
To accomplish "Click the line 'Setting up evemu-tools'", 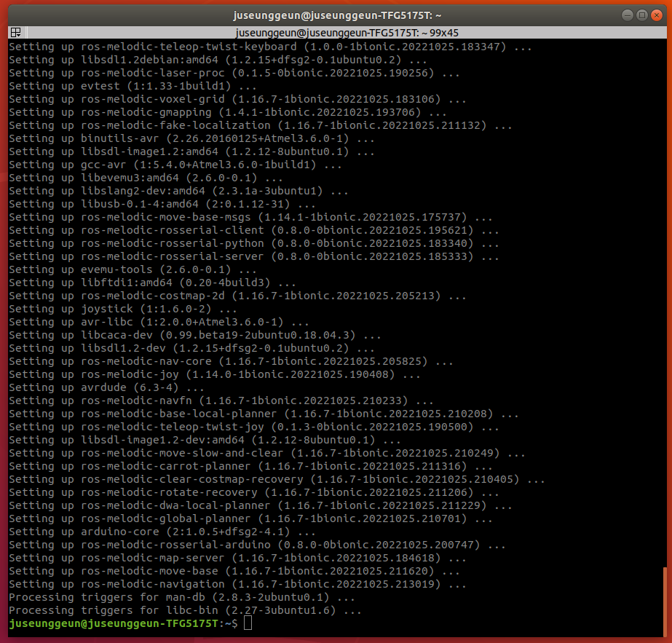I will pos(133,269).
